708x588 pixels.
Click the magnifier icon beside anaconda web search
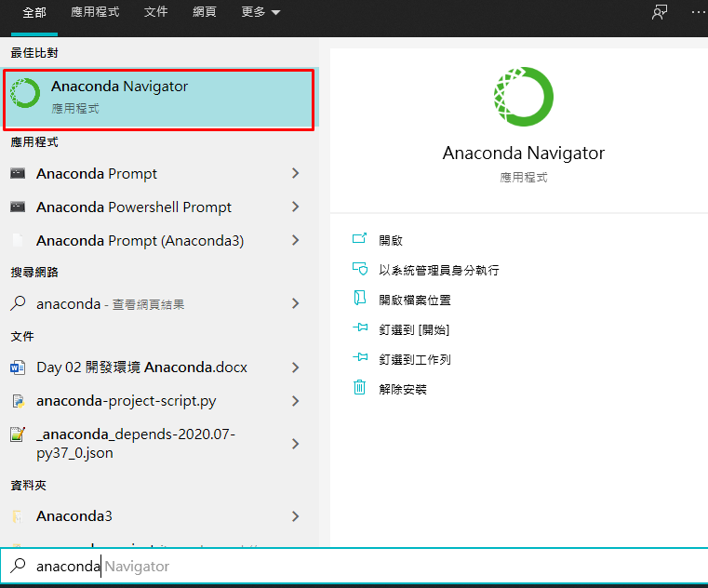[18, 303]
